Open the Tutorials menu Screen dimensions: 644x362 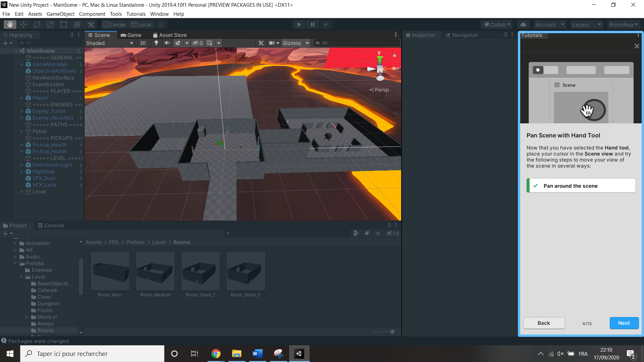pos(136,14)
